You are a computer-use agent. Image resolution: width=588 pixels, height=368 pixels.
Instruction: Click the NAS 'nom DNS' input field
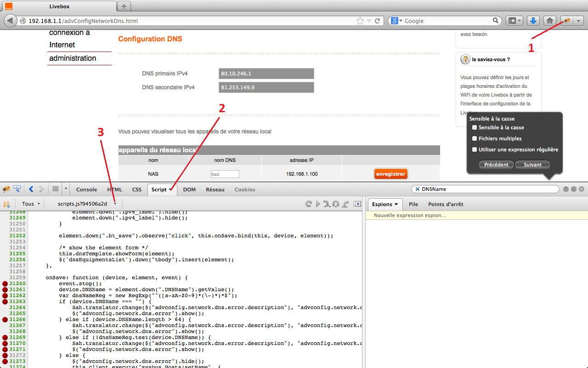point(225,174)
